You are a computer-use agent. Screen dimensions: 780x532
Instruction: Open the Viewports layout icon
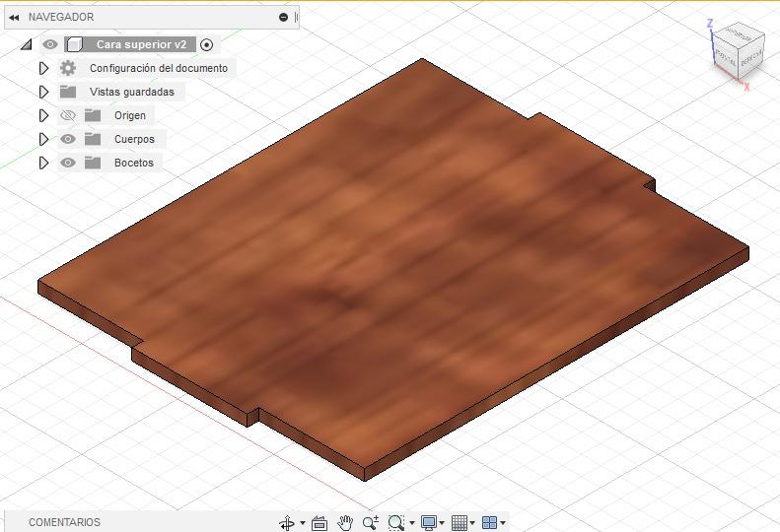(490, 522)
